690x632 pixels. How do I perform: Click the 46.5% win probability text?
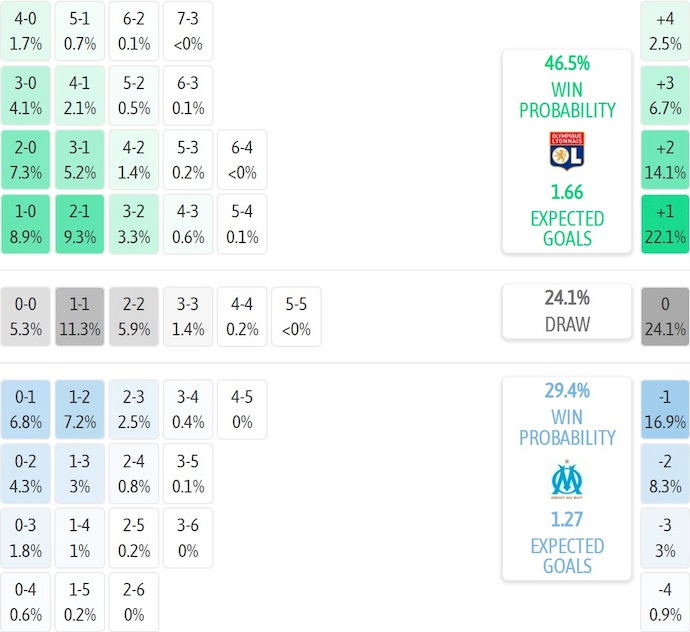pyautogui.click(x=567, y=63)
